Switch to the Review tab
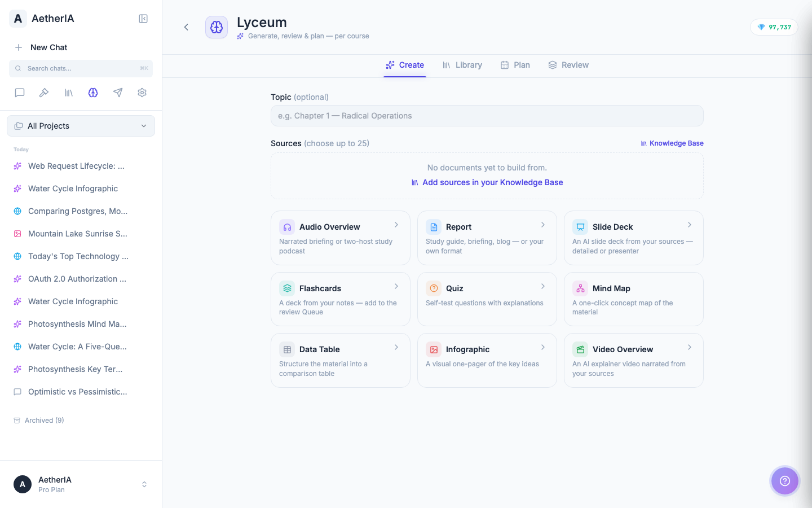812x508 pixels. (568, 65)
